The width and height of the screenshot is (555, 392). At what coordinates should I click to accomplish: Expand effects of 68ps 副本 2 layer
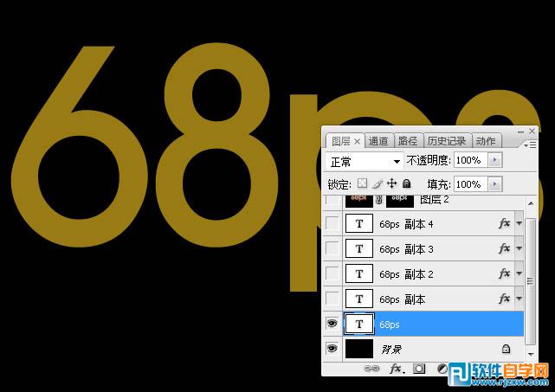click(x=519, y=273)
